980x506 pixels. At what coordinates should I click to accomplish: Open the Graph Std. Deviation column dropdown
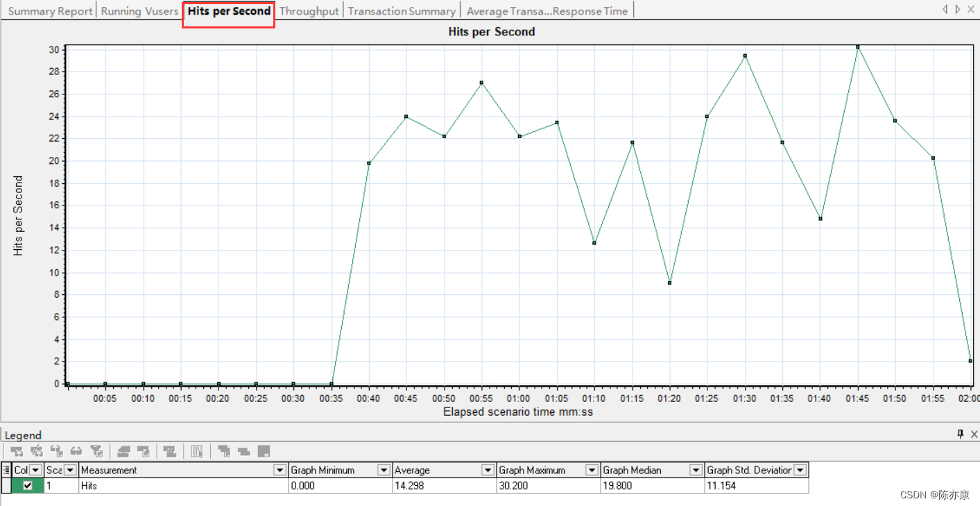click(800, 470)
